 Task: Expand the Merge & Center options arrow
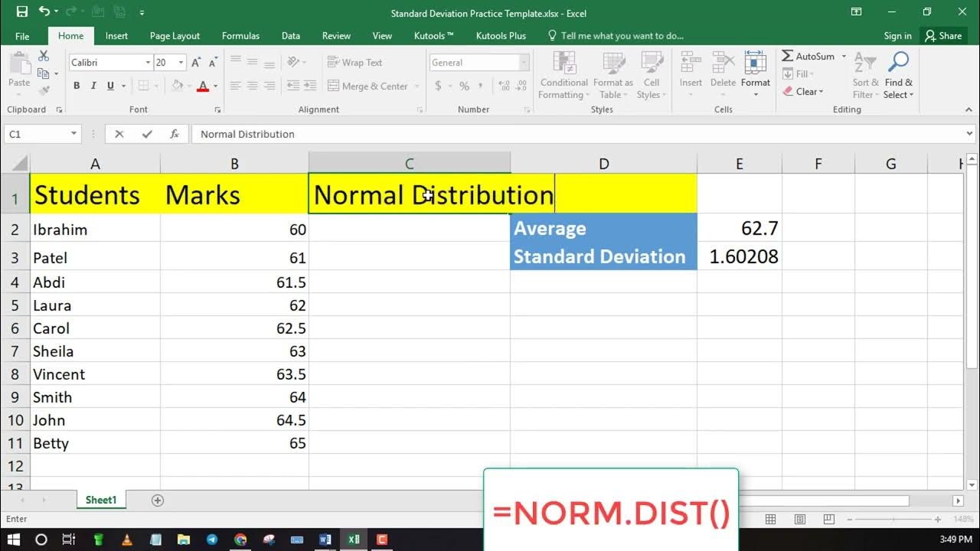(x=418, y=86)
